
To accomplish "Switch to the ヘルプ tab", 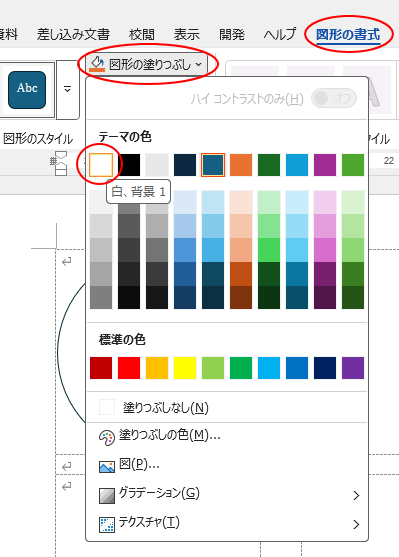I will (280, 34).
